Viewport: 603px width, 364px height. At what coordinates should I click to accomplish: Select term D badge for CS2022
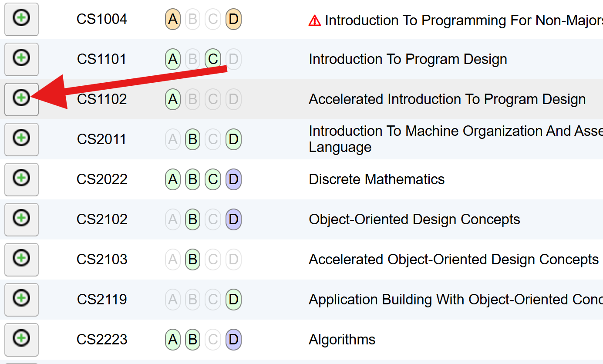click(233, 179)
